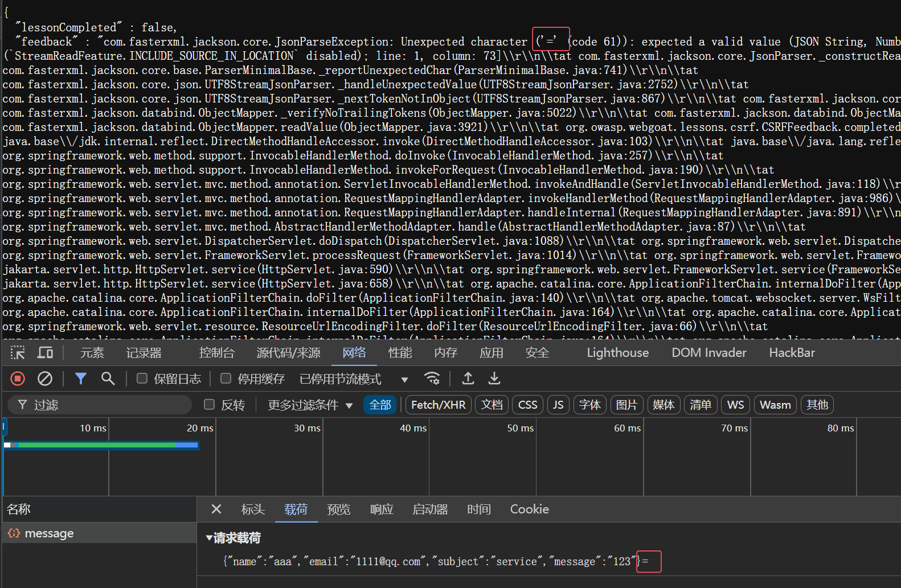
Task: Open the 性能 tab
Action: (x=400, y=353)
